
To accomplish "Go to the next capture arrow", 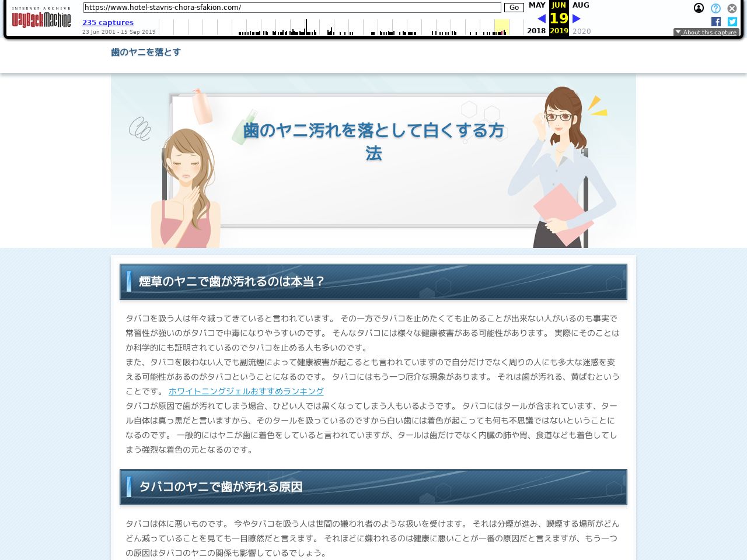I will [x=576, y=18].
